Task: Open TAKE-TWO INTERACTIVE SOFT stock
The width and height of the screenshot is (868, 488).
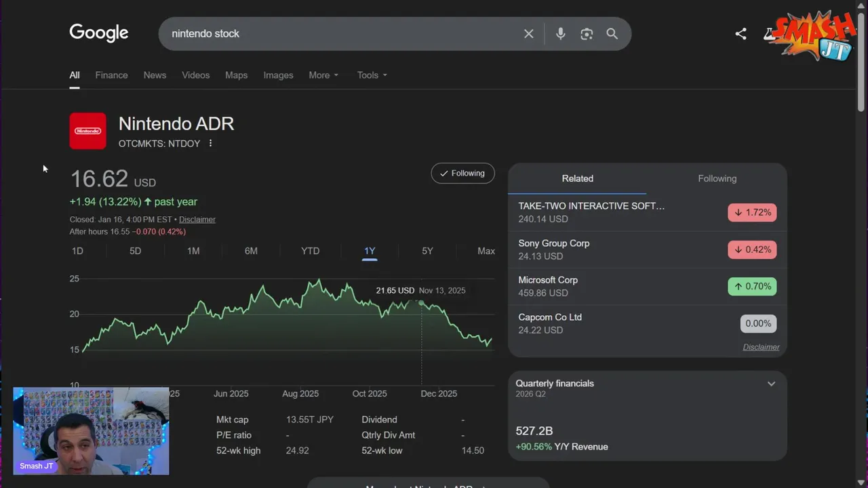Action: pyautogui.click(x=591, y=206)
